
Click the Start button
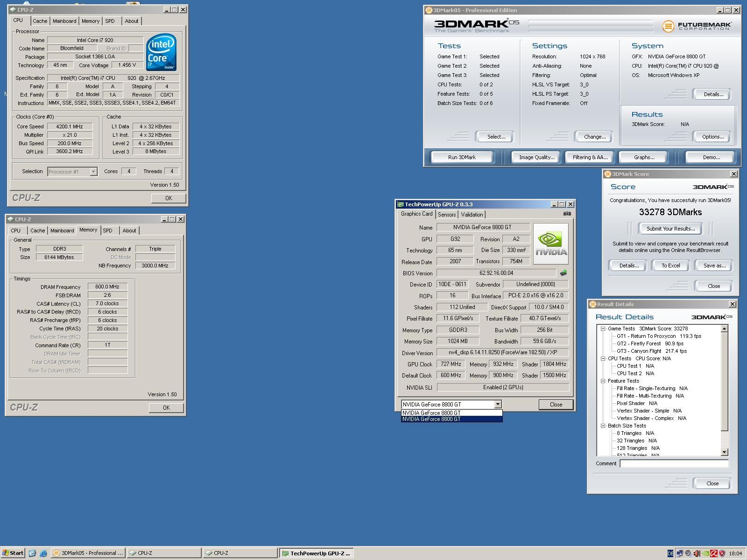(13, 553)
